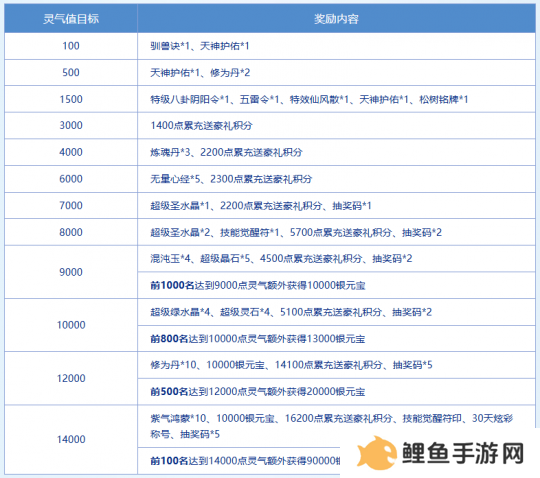Click the 6000 target value cell
Viewport: 540px width, 478px height.
tap(71, 179)
